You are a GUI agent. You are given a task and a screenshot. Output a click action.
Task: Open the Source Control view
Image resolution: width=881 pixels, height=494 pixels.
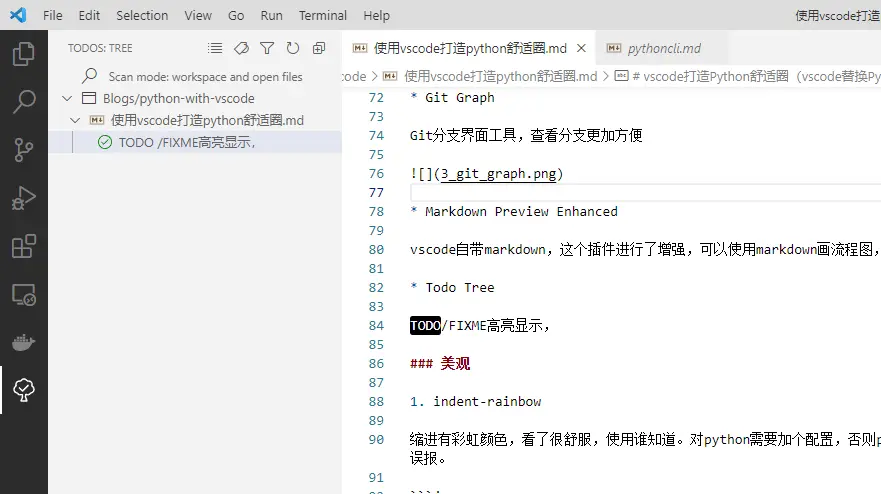point(23,150)
